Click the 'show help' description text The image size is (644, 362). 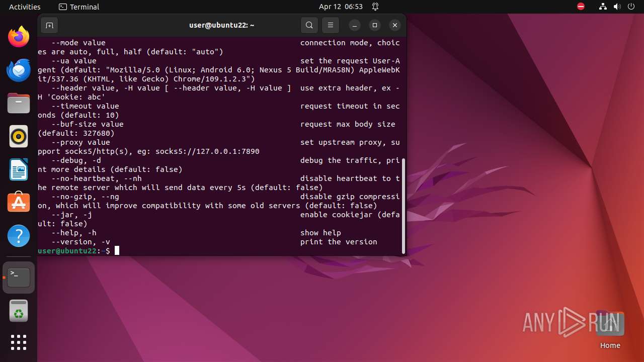coord(320,233)
